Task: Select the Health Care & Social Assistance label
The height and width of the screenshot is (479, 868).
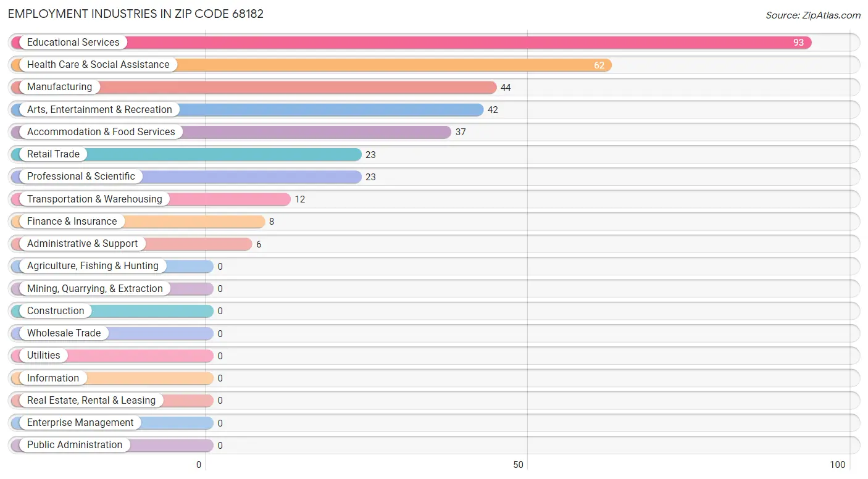Action: click(x=98, y=65)
